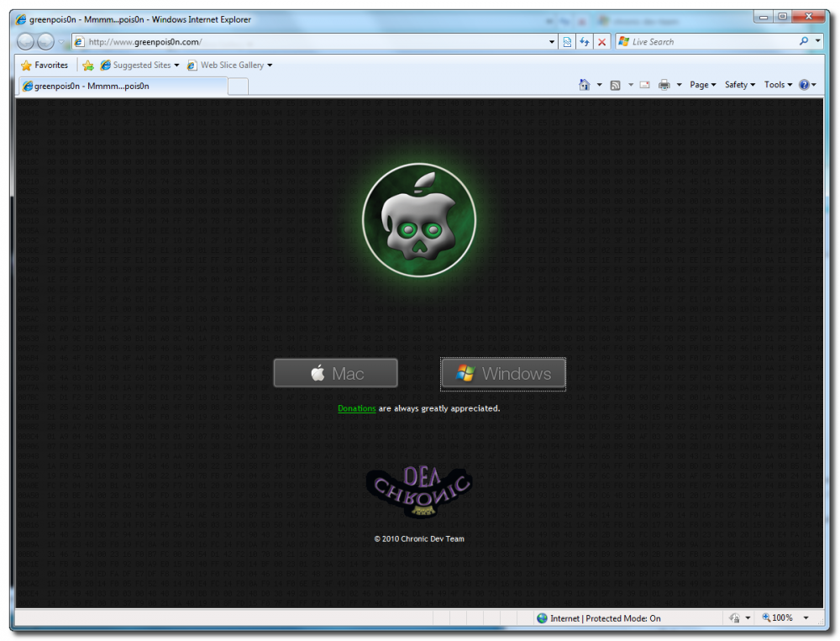This screenshot has width=840, height=641.
Task: Click the Home icon in command bar
Action: 585,85
